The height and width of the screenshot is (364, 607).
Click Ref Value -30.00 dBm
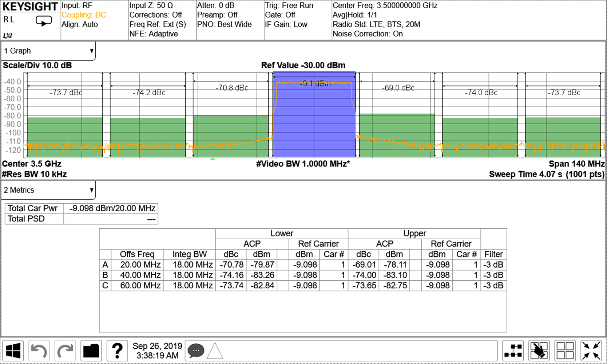(x=303, y=65)
